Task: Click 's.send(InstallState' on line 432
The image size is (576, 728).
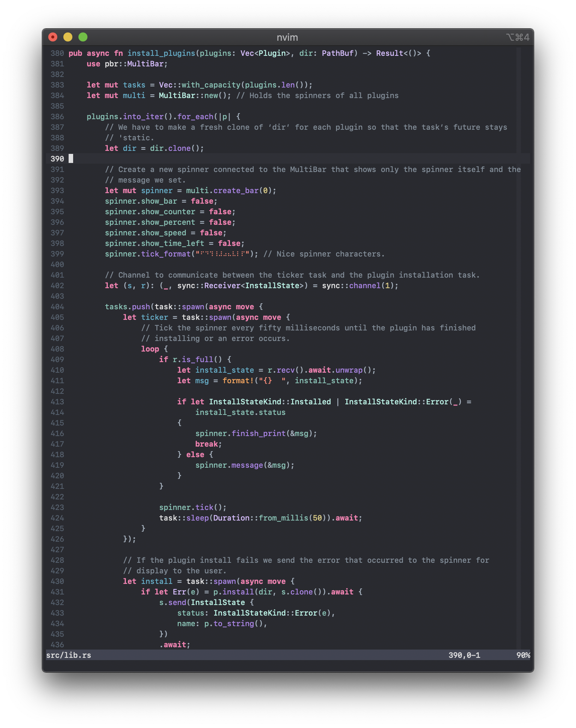Action: click(202, 602)
